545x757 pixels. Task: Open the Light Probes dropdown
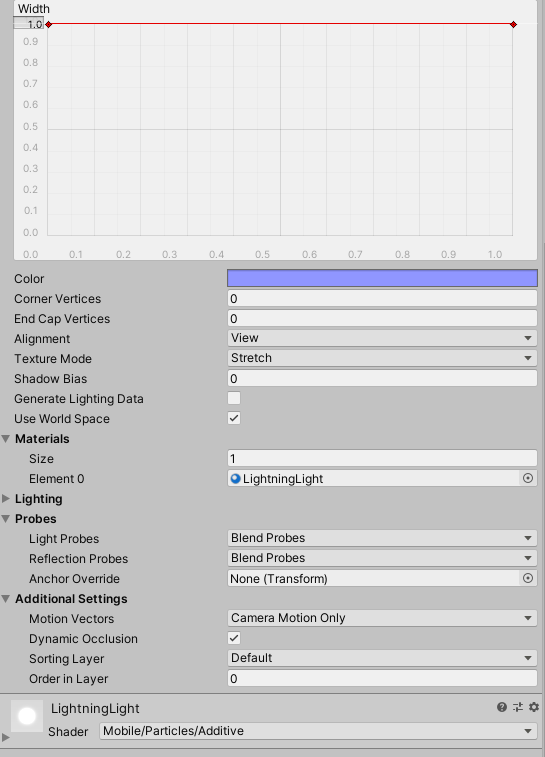click(x=382, y=538)
